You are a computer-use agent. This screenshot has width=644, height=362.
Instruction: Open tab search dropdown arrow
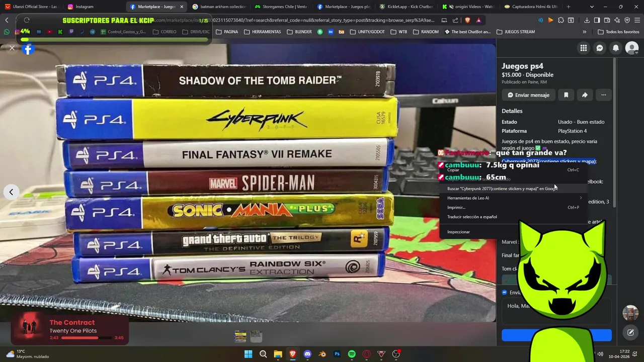point(592,7)
